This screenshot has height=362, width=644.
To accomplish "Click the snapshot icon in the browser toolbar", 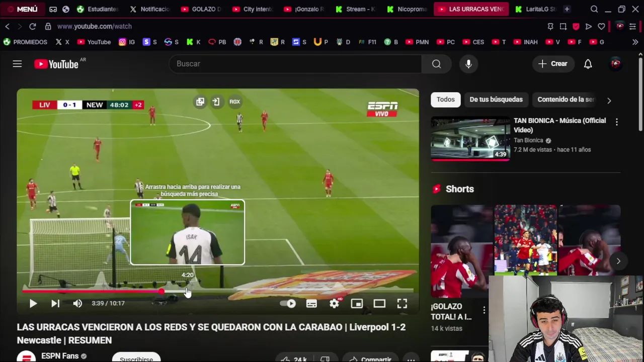I will (x=563, y=26).
